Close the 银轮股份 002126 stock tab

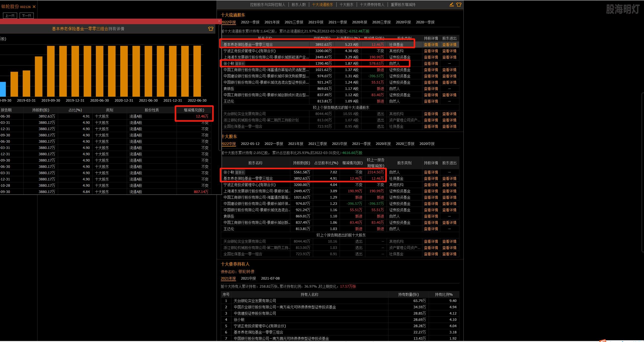34,7
